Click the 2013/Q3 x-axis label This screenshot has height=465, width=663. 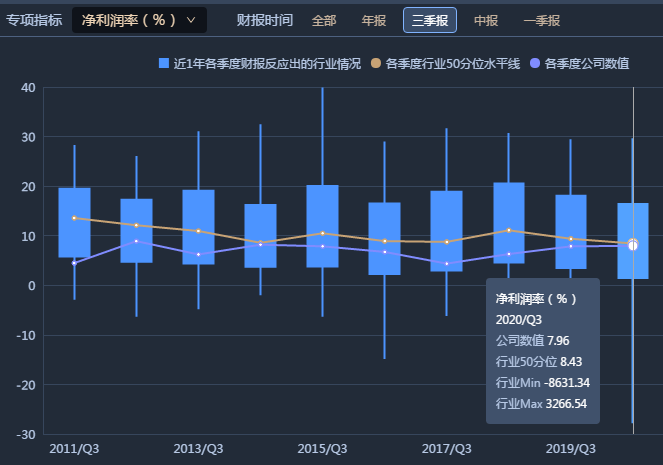(x=198, y=449)
